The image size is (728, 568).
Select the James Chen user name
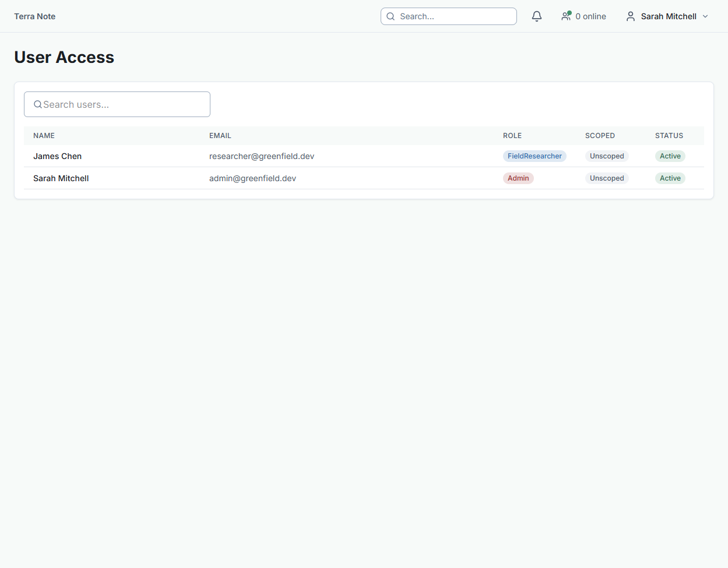point(57,156)
